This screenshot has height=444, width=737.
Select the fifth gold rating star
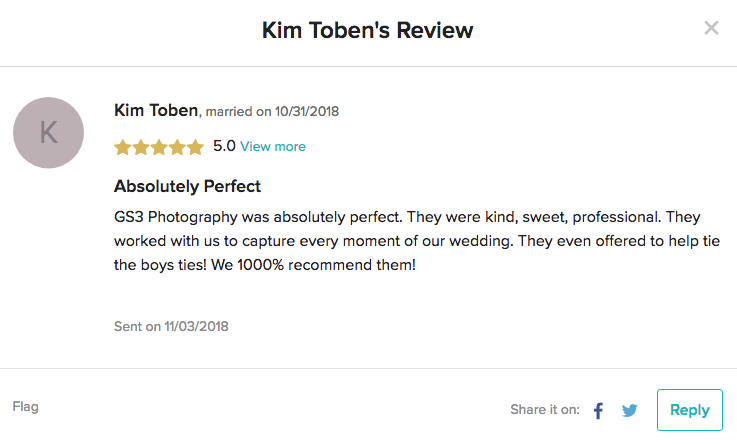194,147
